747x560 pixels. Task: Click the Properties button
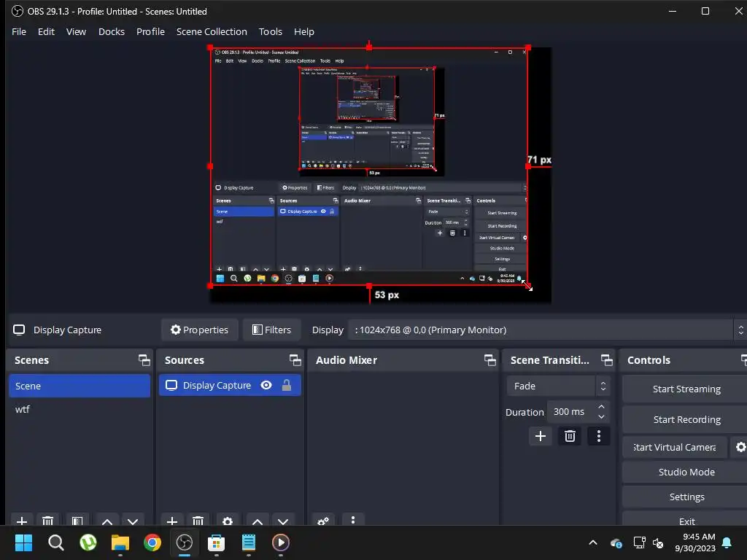[x=200, y=330]
